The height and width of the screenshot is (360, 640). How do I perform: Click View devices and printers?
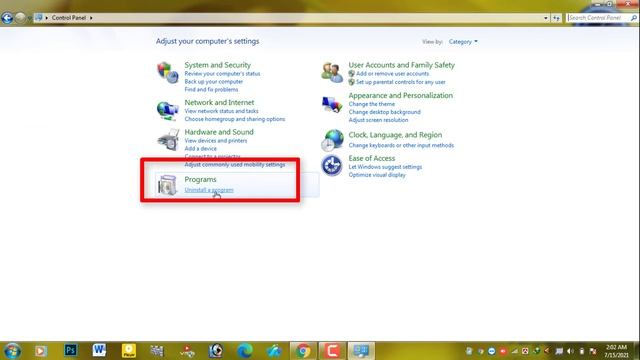click(216, 140)
